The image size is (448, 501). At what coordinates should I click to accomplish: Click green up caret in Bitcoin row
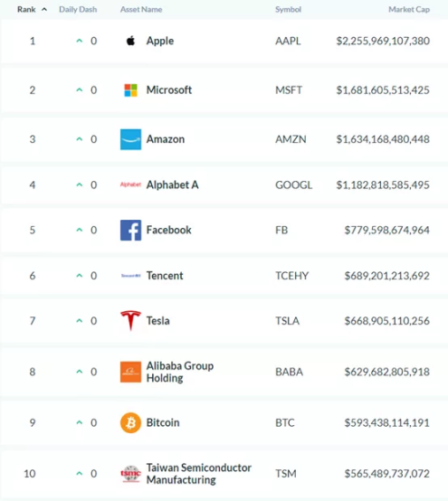click(x=80, y=422)
